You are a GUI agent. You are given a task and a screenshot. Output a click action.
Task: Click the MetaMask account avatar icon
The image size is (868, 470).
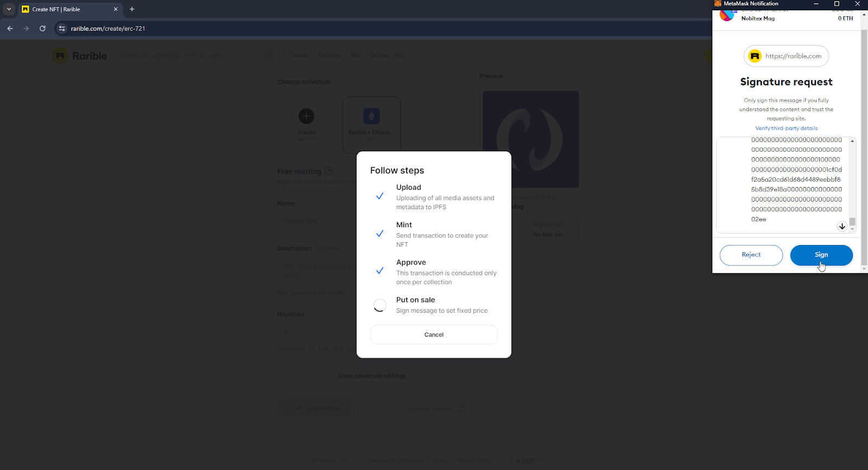[726, 16]
